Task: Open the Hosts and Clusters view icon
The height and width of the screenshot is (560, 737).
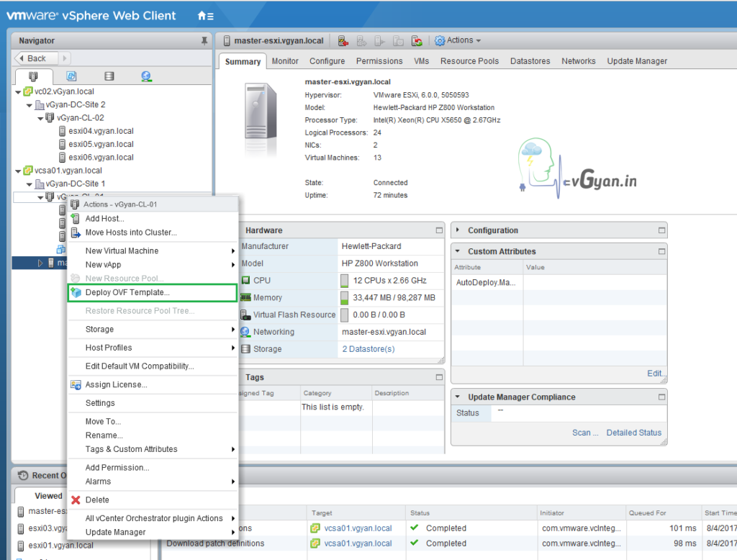Action: [33, 76]
